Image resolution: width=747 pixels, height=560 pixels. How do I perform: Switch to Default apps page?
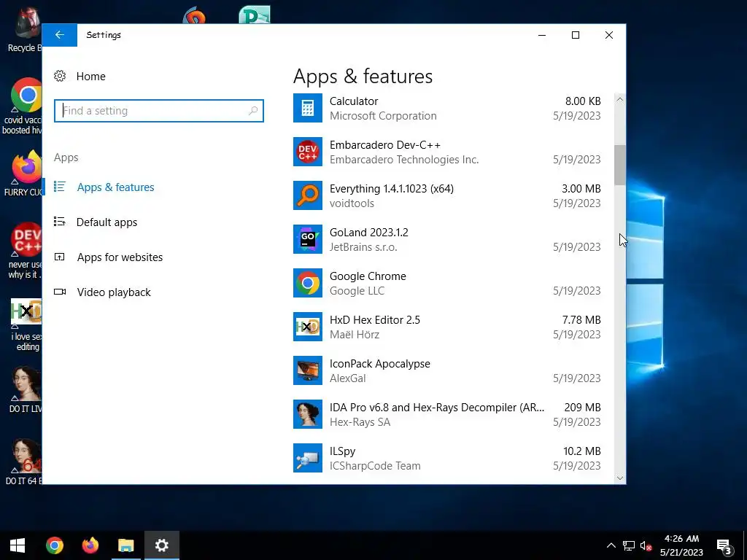click(107, 222)
